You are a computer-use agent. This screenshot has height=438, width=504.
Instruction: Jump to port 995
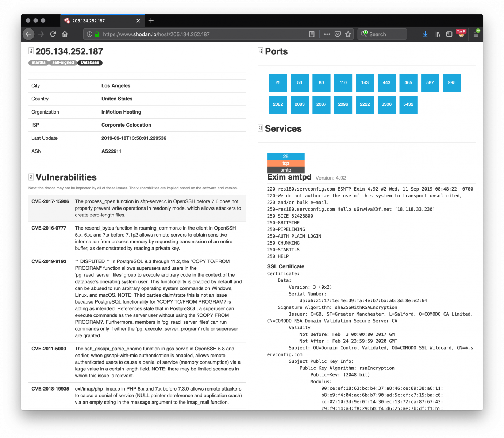click(452, 83)
